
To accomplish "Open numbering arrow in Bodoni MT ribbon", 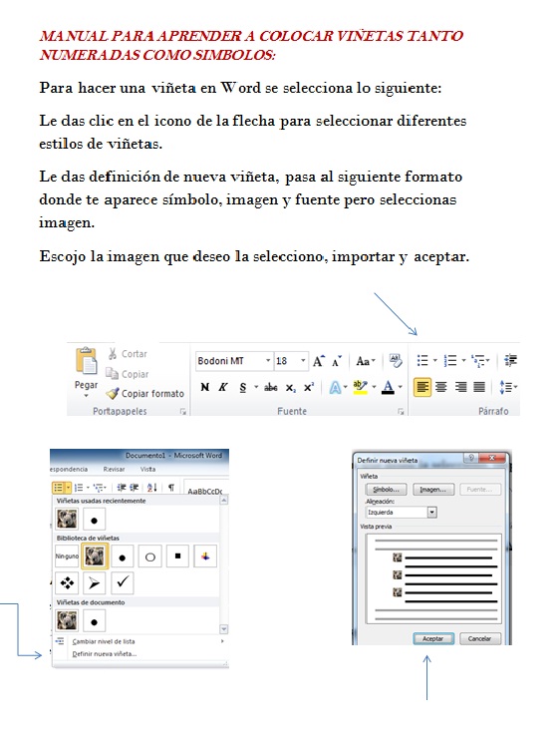I will tap(463, 361).
